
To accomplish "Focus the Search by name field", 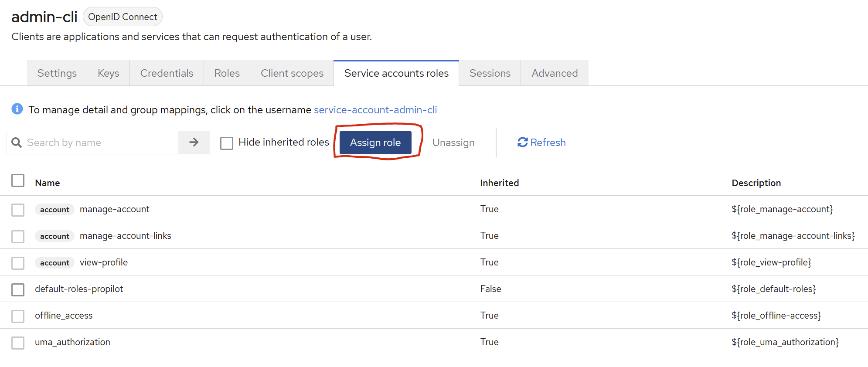I will 100,143.
